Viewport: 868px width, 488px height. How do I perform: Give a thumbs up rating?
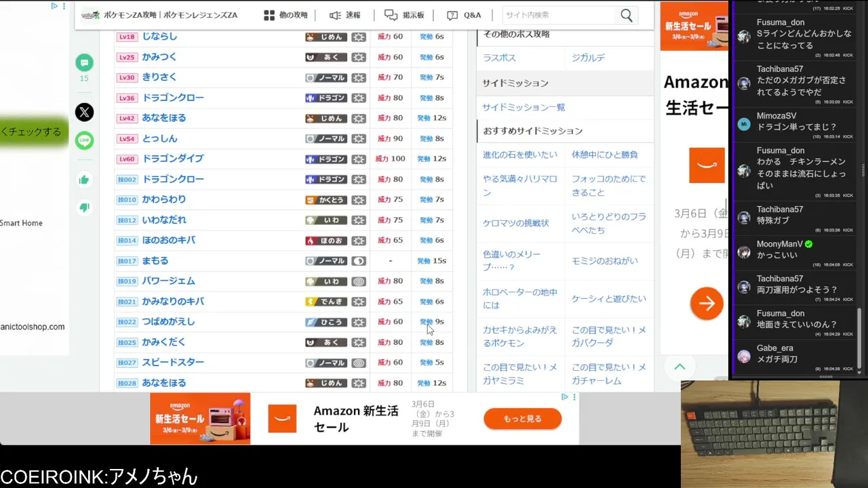[x=84, y=180]
